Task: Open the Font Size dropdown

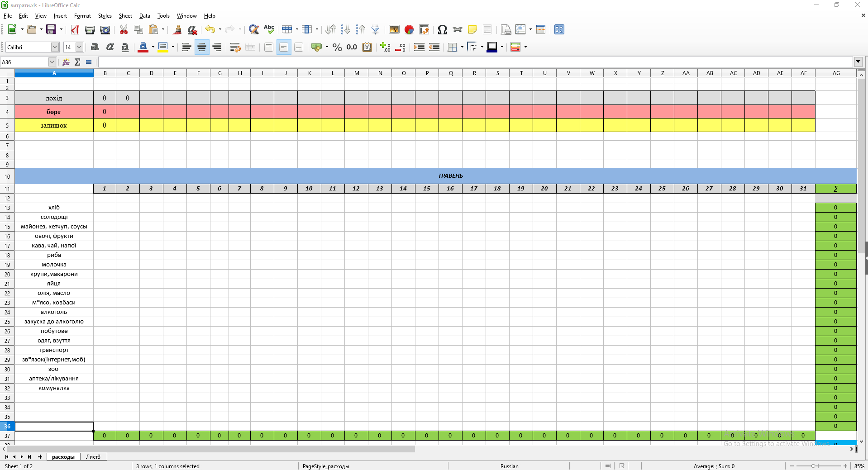Action: coord(79,47)
